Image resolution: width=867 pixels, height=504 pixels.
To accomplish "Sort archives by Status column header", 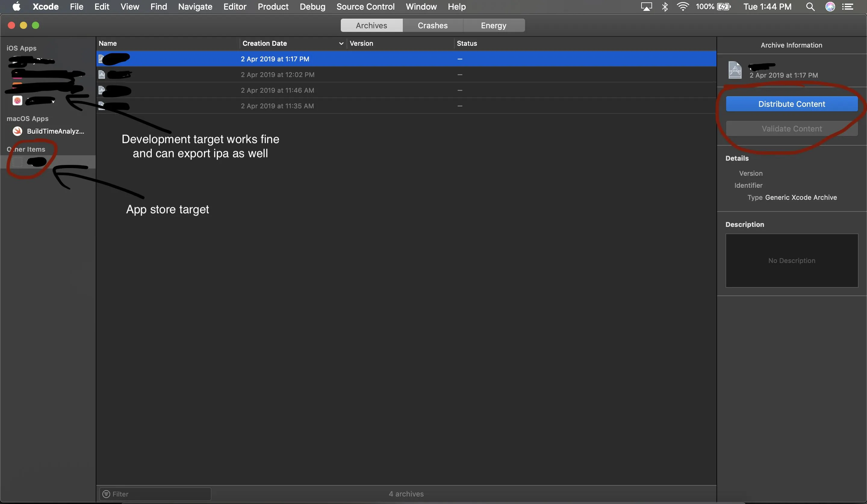I will click(x=467, y=43).
